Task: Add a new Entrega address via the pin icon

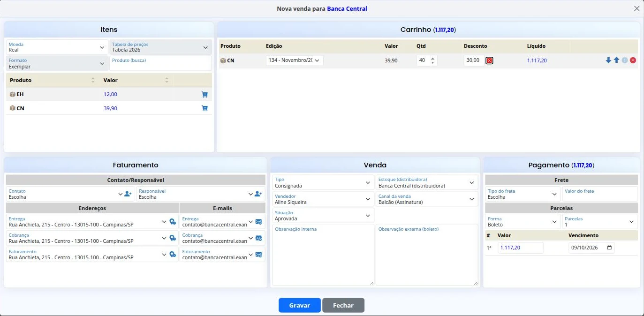Action: click(x=173, y=222)
